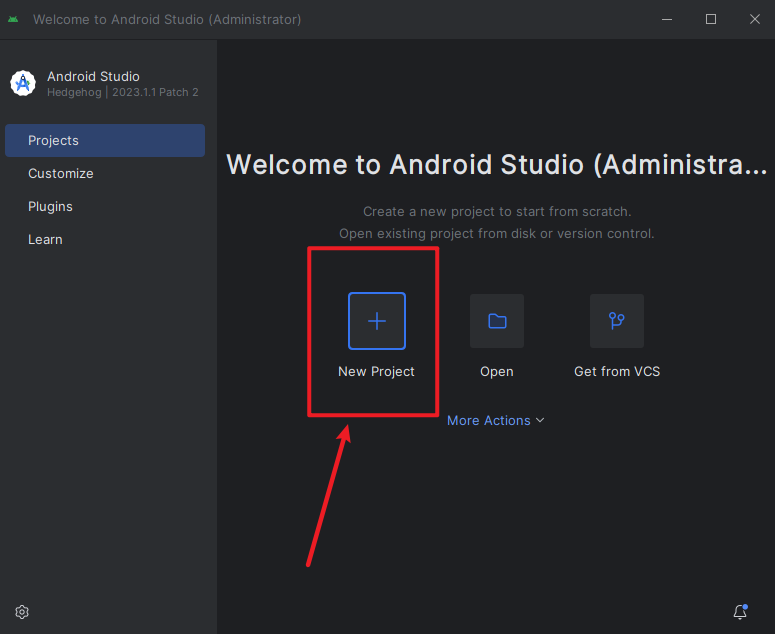Show notifications via the bell icon
775x634 pixels.
pos(740,612)
